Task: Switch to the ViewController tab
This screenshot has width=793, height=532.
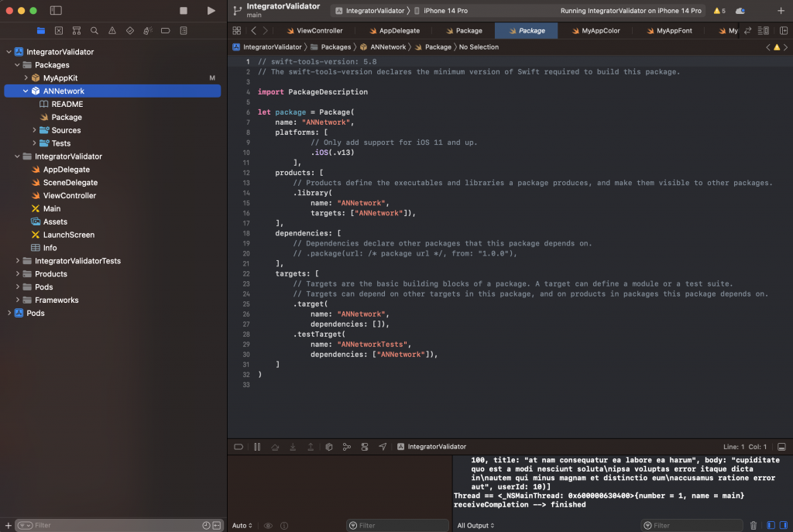Action: pyautogui.click(x=314, y=31)
